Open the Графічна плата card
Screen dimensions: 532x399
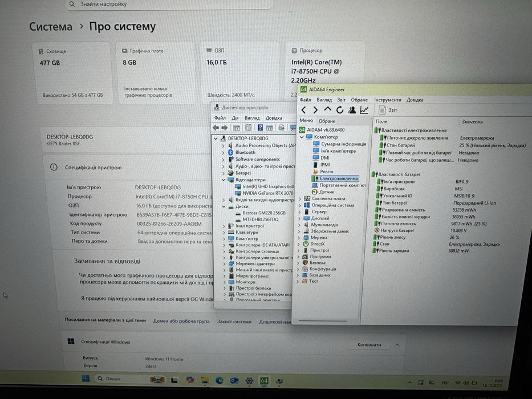[156, 72]
